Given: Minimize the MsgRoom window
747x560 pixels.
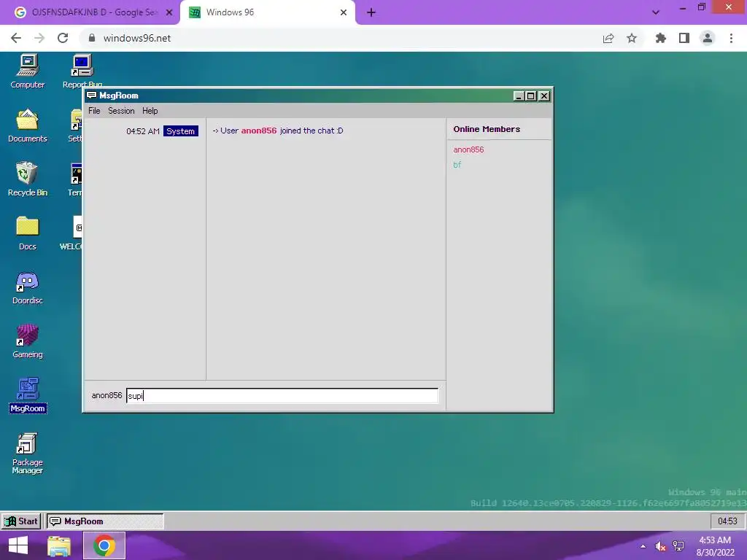Looking at the screenshot, I should point(519,96).
